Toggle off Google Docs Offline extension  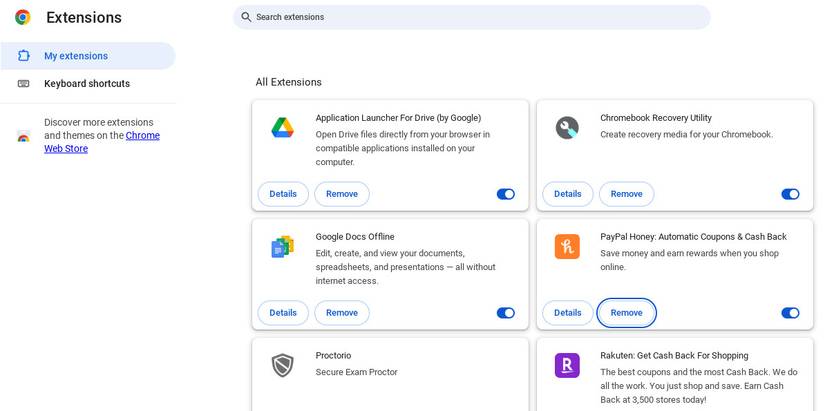(506, 313)
